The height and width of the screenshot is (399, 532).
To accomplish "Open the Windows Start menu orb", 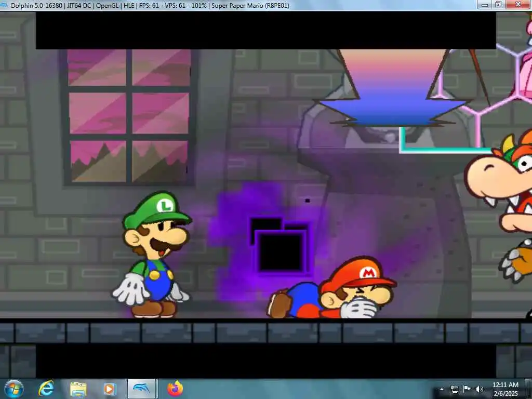I will [x=14, y=389].
